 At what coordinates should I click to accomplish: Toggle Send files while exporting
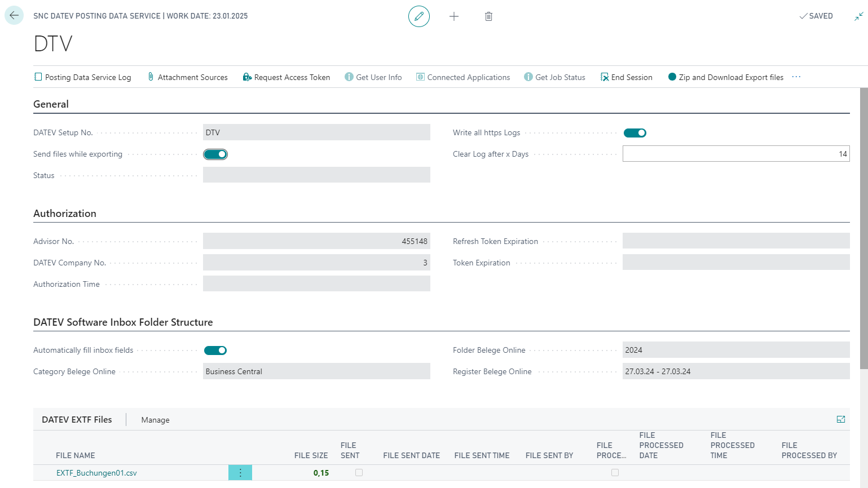215,154
